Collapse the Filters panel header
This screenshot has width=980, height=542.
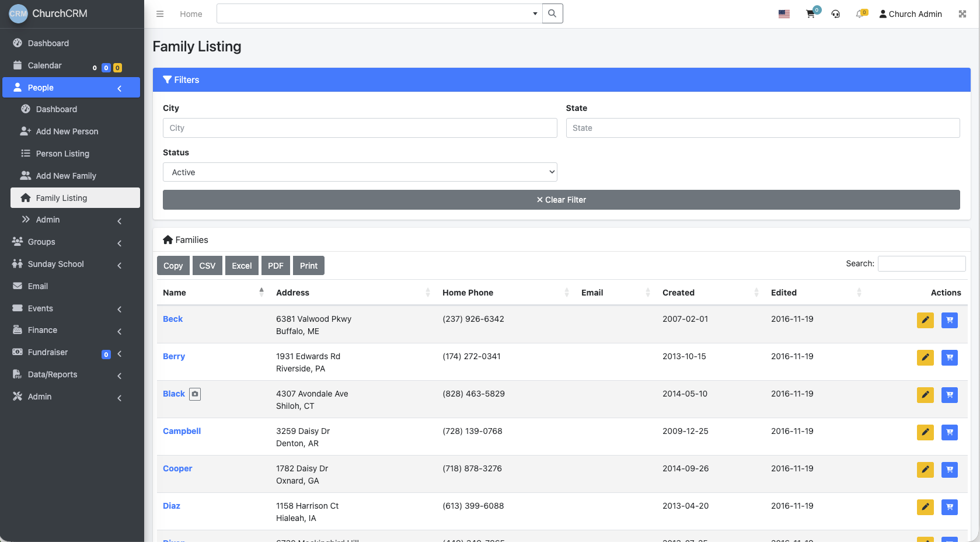click(x=186, y=79)
